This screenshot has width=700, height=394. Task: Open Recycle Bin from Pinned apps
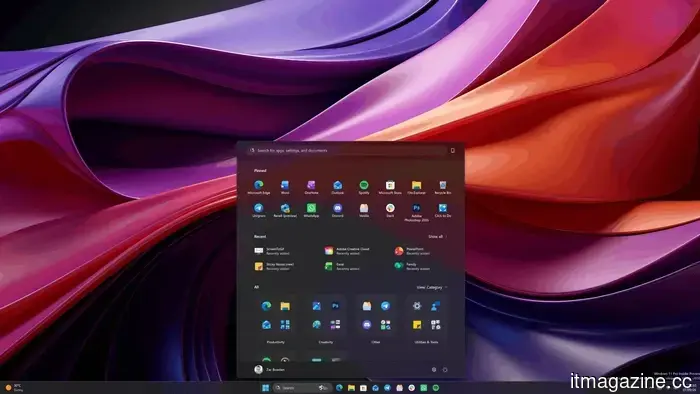(442, 187)
